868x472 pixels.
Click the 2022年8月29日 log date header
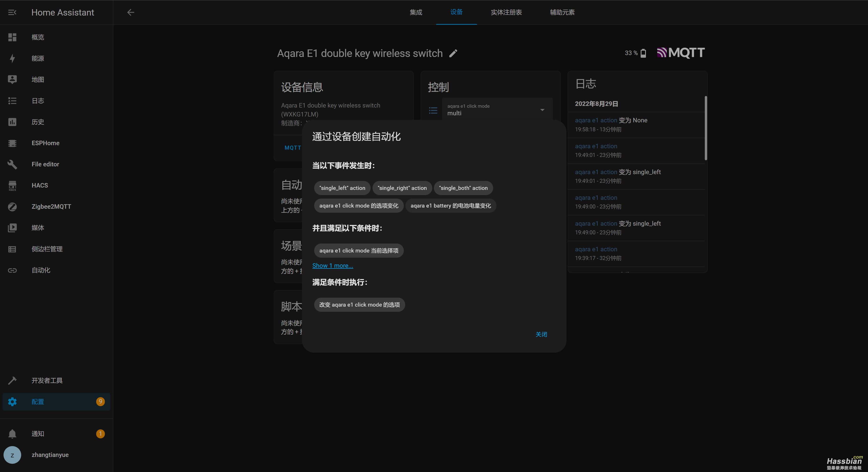point(596,104)
